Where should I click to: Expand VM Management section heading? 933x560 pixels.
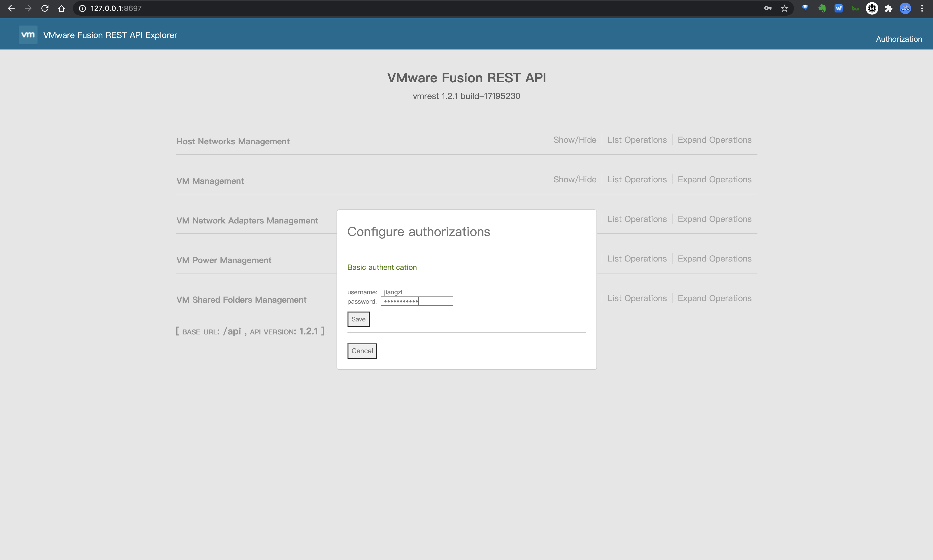tap(210, 181)
